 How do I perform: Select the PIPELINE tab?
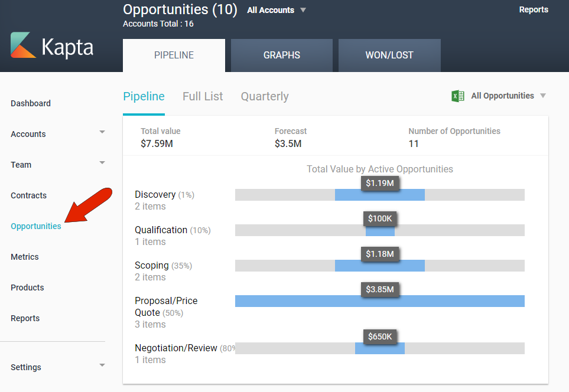click(x=174, y=55)
